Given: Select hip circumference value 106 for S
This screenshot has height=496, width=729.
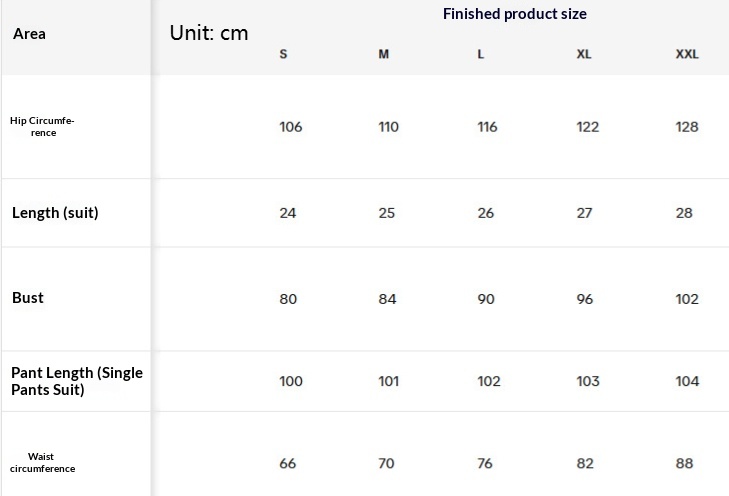Looking at the screenshot, I should pyautogui.click(x=290, y=127).
